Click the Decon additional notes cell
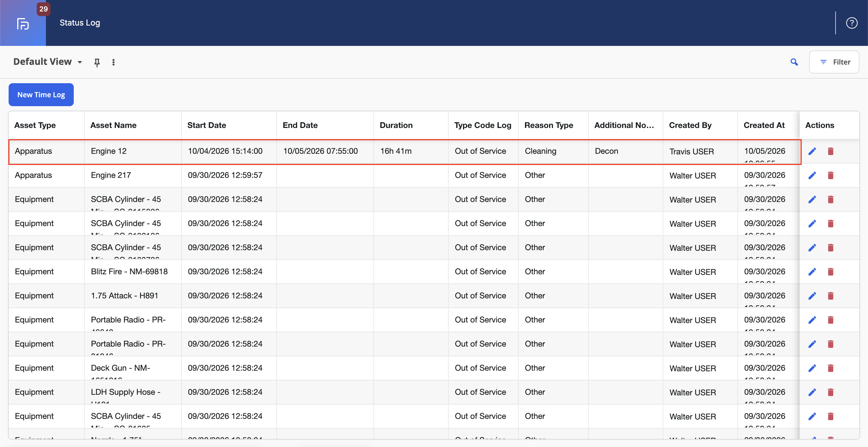This screenshot has width=868, height=447. pos(625,151)
